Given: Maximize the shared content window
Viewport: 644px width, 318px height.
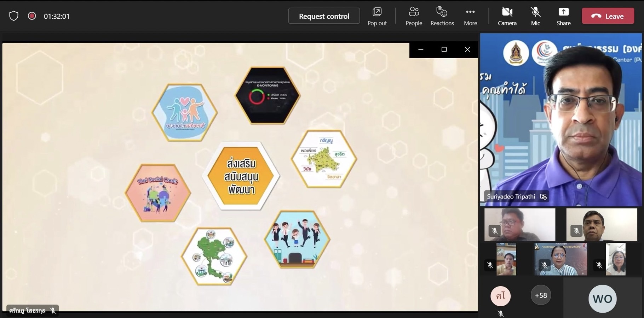Looking at the screenshot, I should pyautogui.click(x=444, y=49).
